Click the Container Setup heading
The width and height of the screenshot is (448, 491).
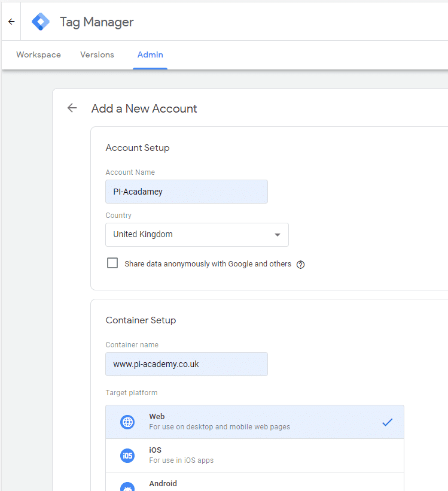tap(141, 320)
